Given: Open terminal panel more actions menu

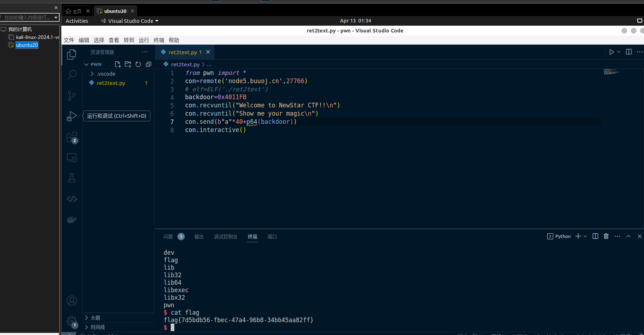Looking at the screenshot, I should [x=617, y=236].
